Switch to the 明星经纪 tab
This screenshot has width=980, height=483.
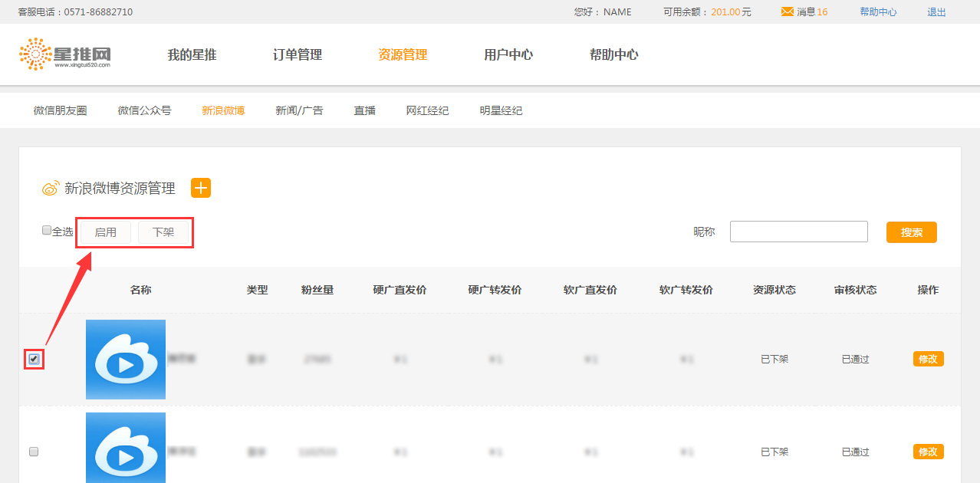[501, 110]
